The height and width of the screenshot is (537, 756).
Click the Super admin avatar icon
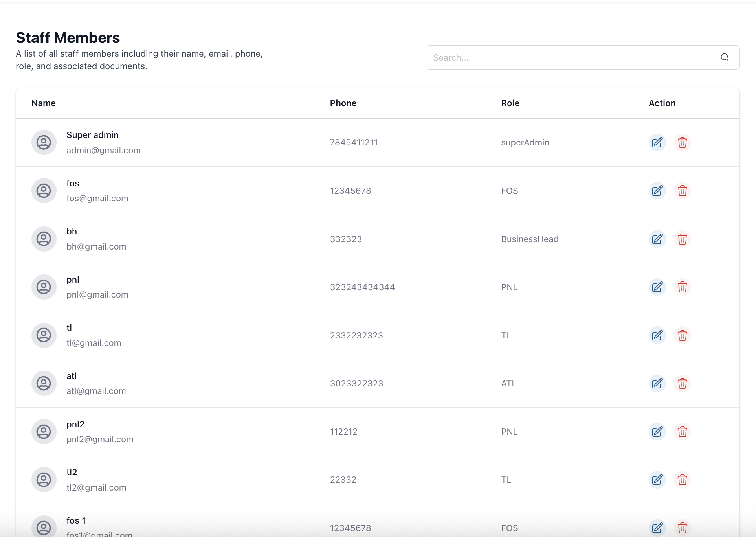[44, 142]
